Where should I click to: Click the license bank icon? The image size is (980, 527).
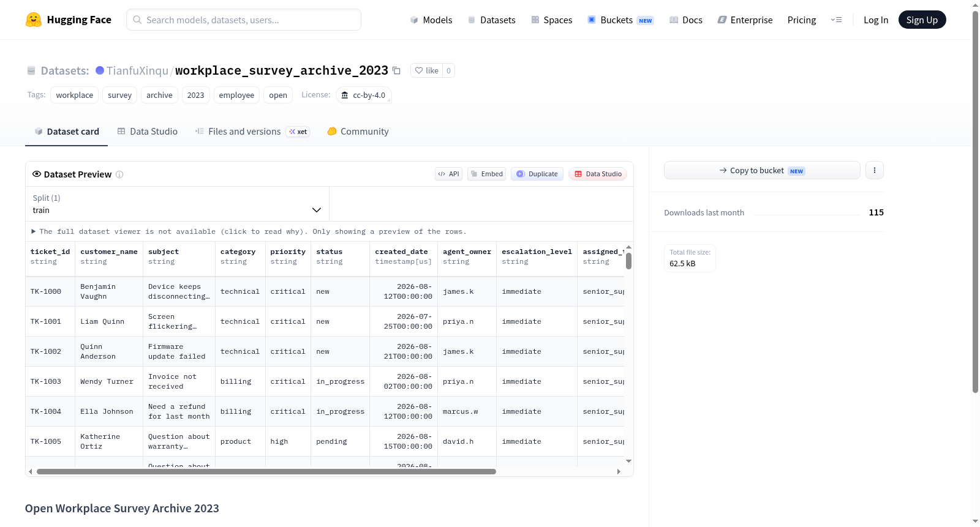[345, 95]
